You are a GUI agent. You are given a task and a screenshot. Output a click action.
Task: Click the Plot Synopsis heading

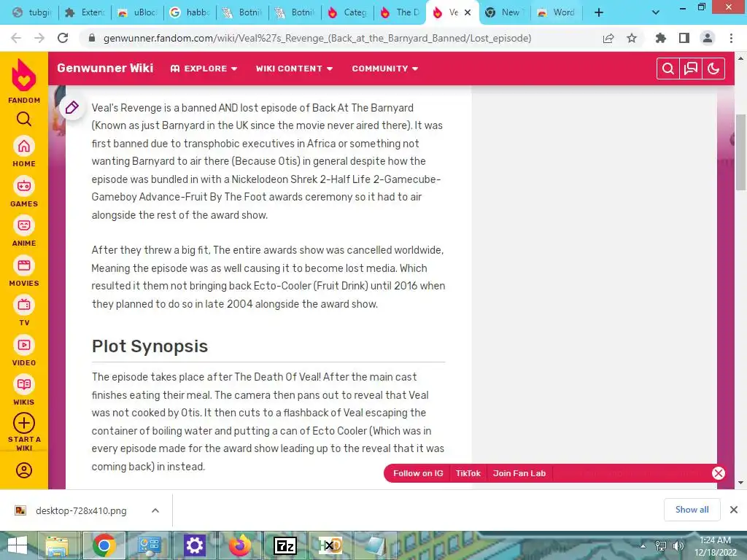[x=150, y=346]
